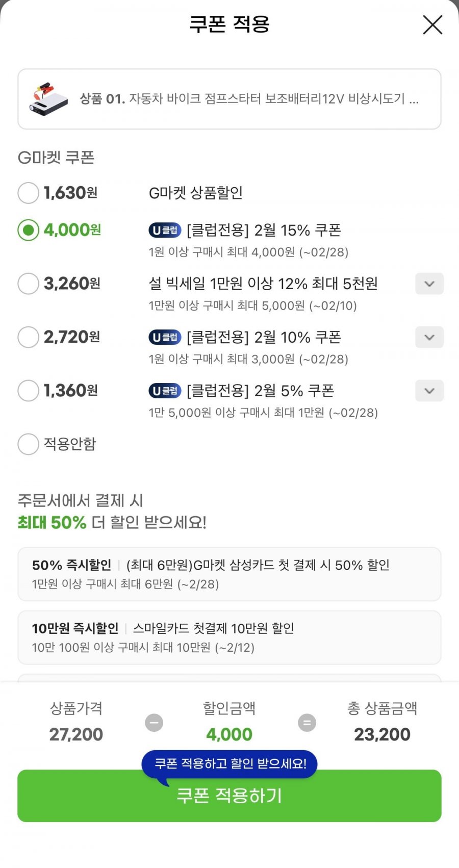Screen dimensions: 459x868
Task: Click U클럽 badge on 2월 15% coupon
Action: click(x=165, y=231)
